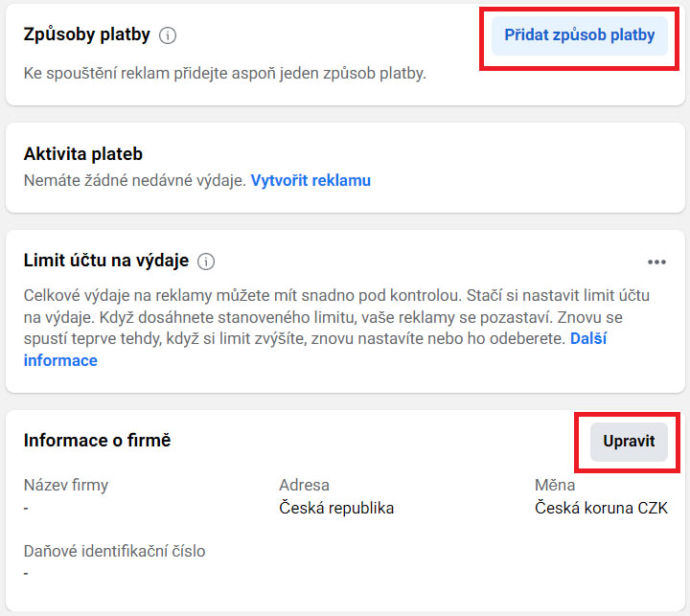Click the Informace o firmě heading

tap(97, 441)
